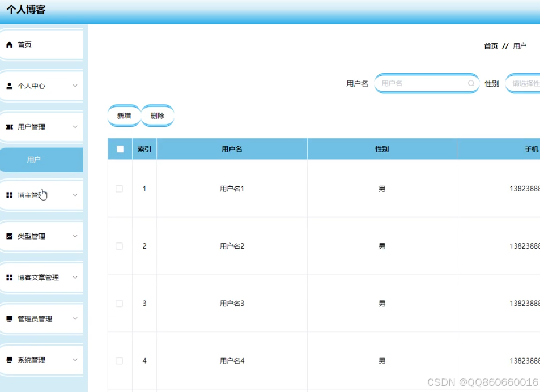Check the checkbox for row 用户名3
The width and height of the screenshot is (540, 392).
119,303
